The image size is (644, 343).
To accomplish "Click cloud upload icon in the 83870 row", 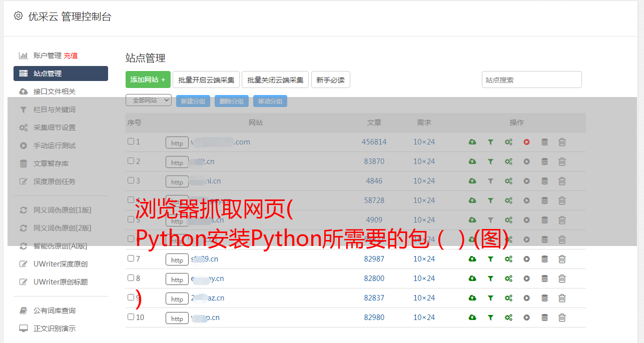I will [472, 161].
